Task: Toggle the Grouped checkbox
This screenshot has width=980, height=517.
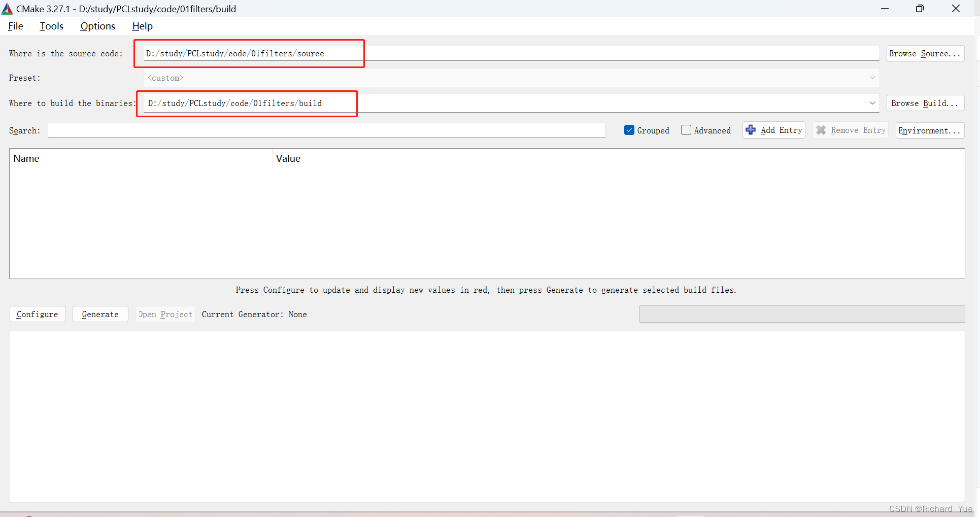Action: (x=629, y=130)
